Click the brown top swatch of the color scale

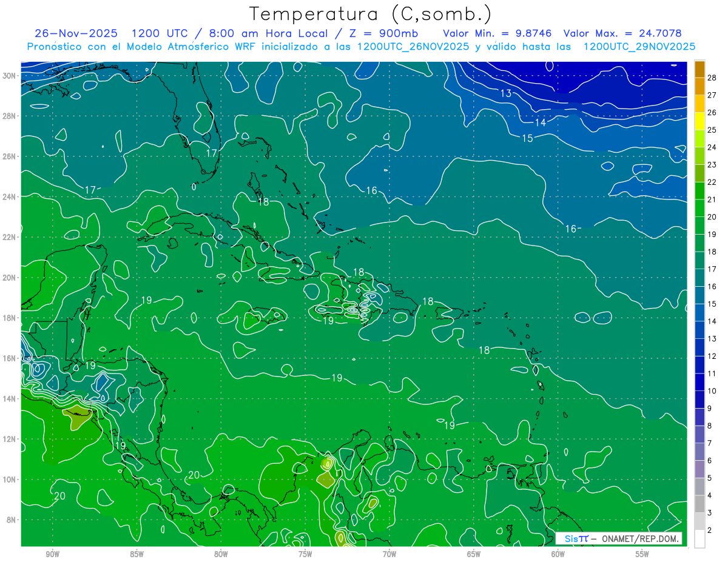pos(699,69)
